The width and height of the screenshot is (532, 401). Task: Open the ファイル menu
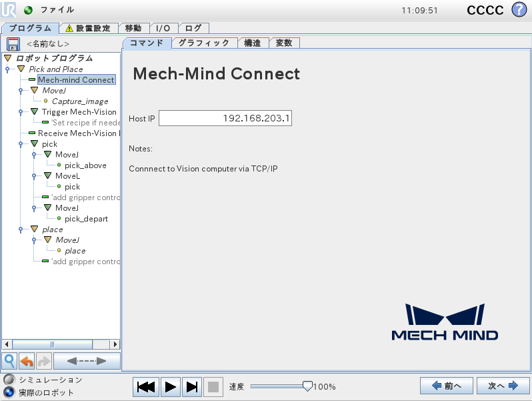click(57, 10)
